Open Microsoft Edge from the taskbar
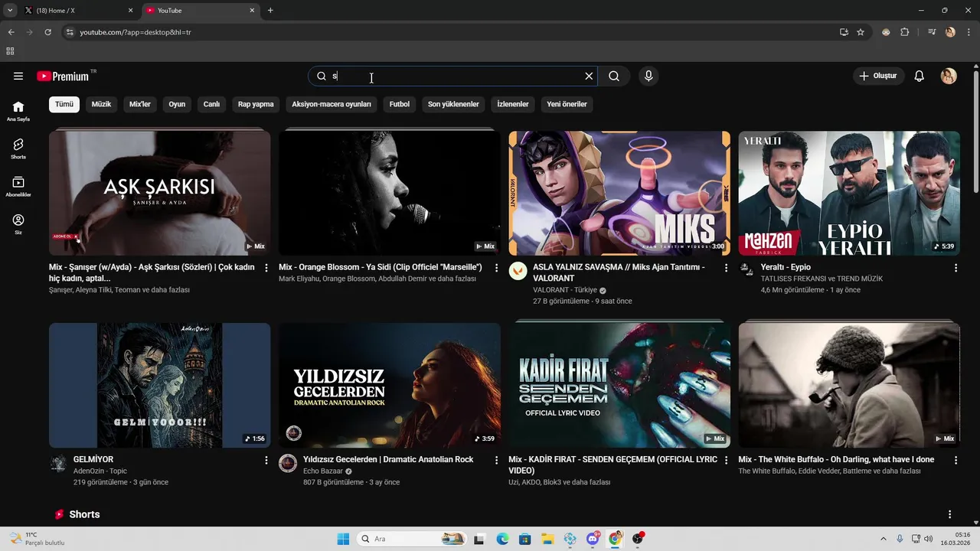980x551 pixels. (x=502, y=539)
